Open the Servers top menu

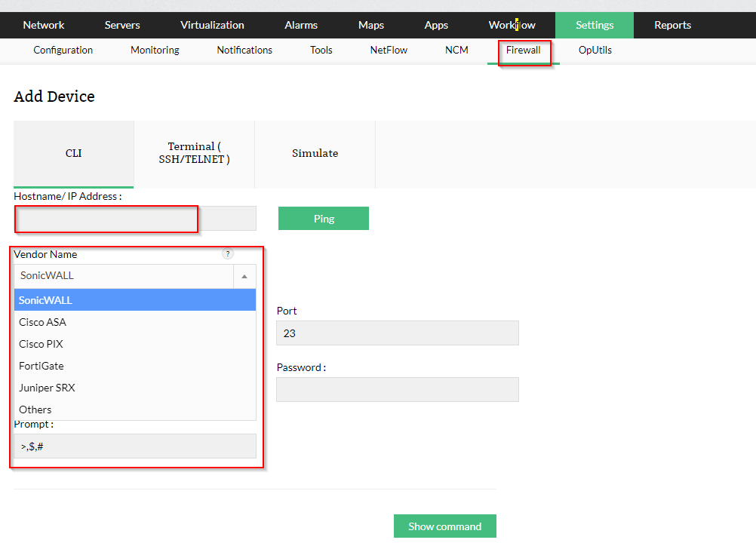click(x=122, y=25)
